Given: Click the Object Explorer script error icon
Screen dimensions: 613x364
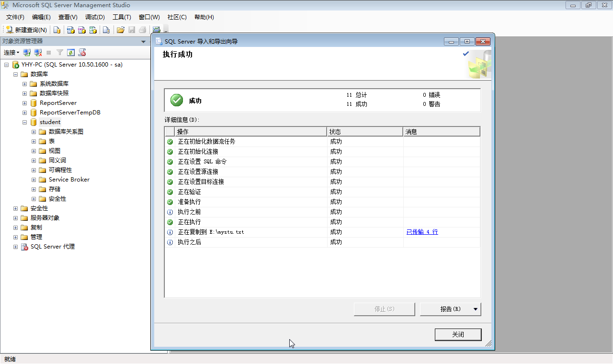Looking at the screenshot, I should 82,53.
